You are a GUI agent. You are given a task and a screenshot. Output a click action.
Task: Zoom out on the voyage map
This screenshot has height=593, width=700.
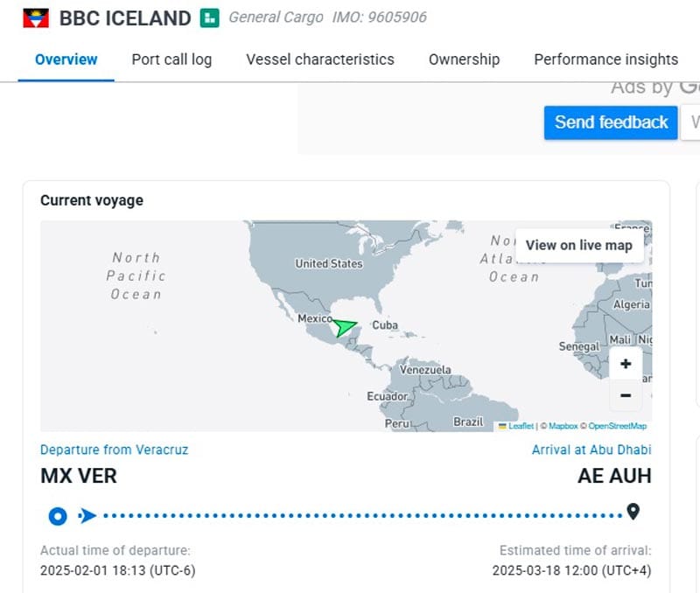click(626, 395)
